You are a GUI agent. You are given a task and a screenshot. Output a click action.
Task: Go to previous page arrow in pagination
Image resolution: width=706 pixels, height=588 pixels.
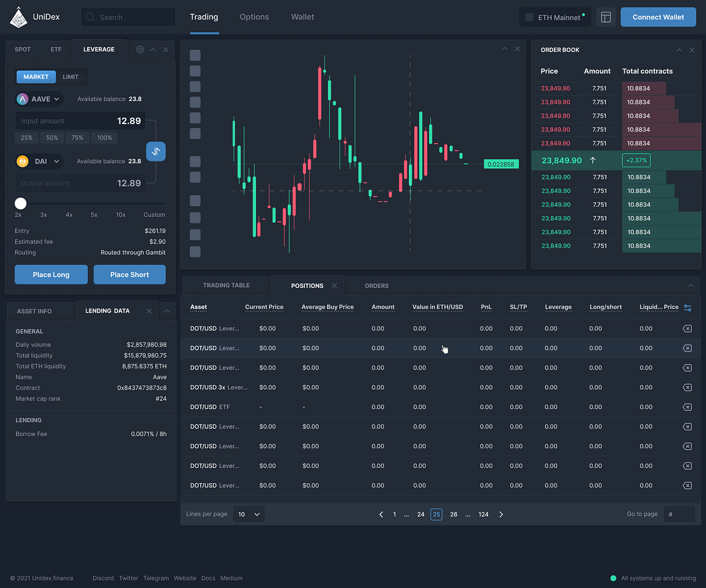click(x=381, y=514)
